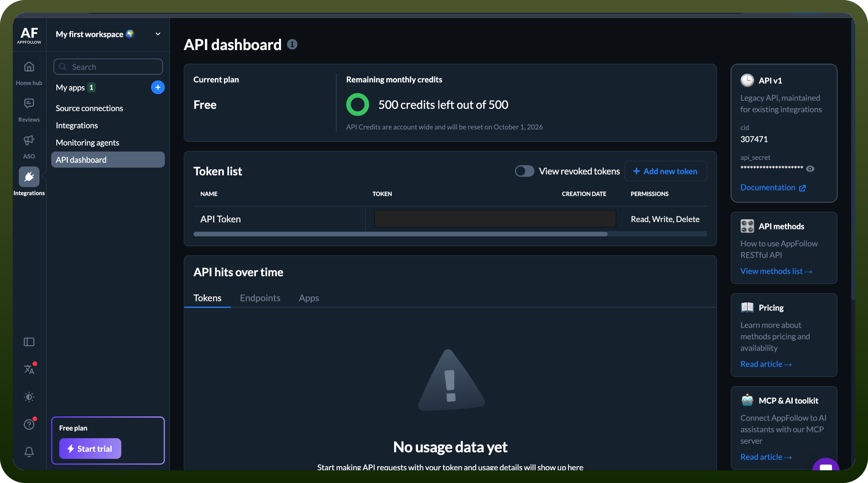Open the notifications bell icon
868x483 pixels.
pos(29,452)
